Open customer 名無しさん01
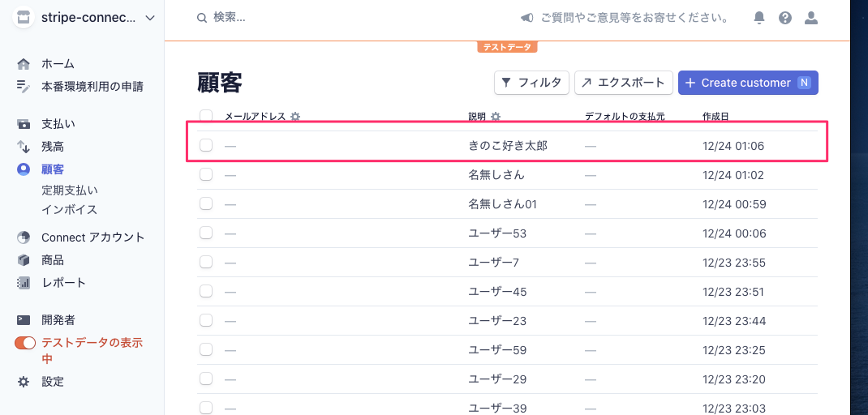 coord(503,204)
